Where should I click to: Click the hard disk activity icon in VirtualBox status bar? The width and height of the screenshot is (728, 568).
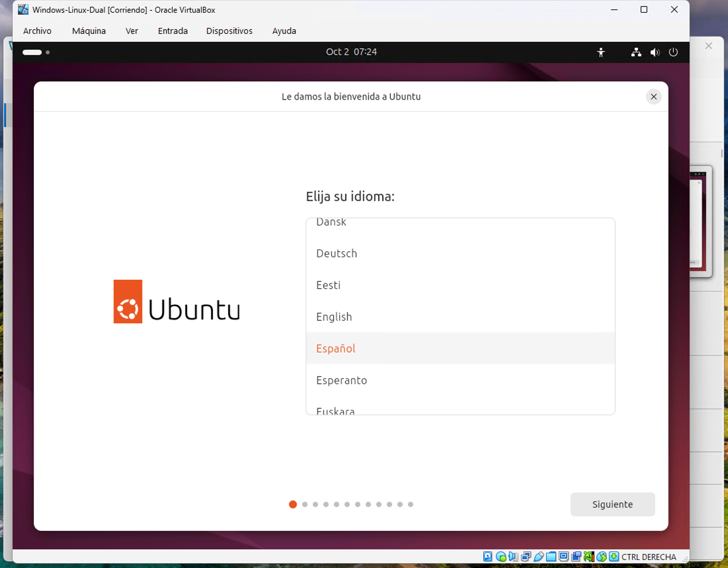tap(488, 557)
